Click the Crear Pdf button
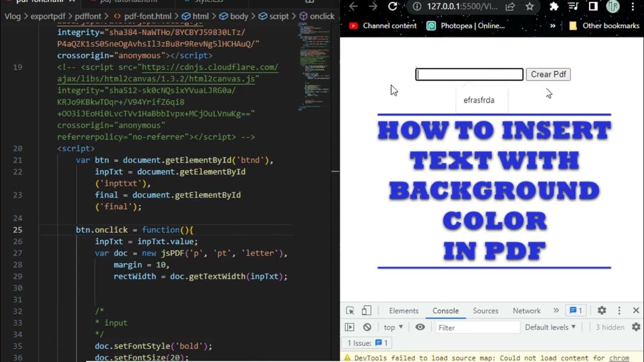This screenshot has height=362, width=644. pos(548,74)
